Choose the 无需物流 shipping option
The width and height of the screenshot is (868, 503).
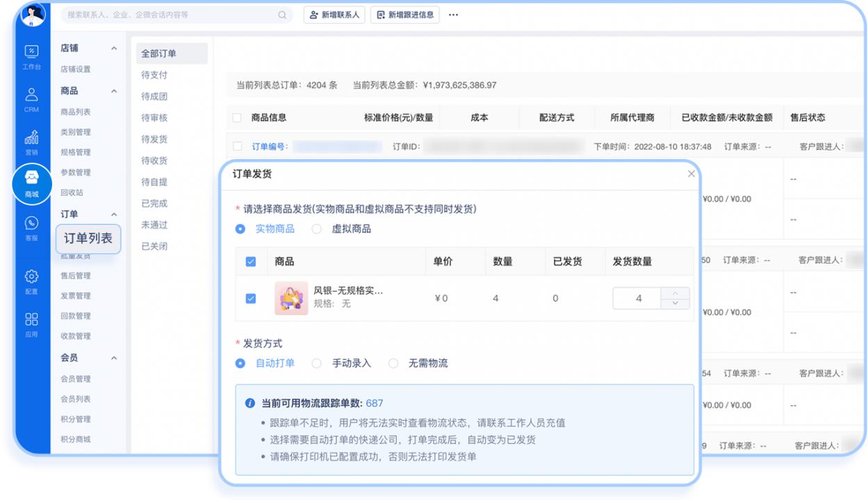click(393, 363)
